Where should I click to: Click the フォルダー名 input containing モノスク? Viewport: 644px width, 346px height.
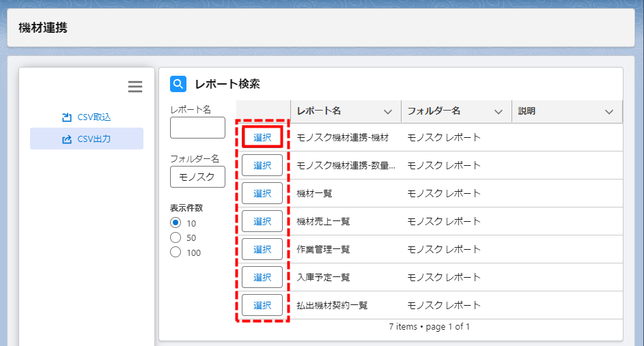pyautogui.click(x=197, y=177)
